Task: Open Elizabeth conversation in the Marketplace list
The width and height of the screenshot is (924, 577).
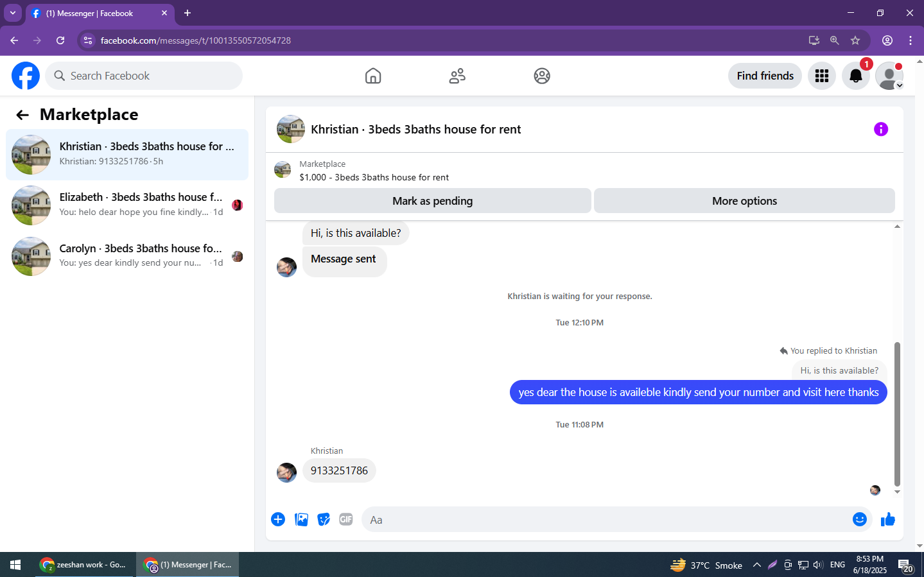Action: pyautogui.click(x=127, y=205)
